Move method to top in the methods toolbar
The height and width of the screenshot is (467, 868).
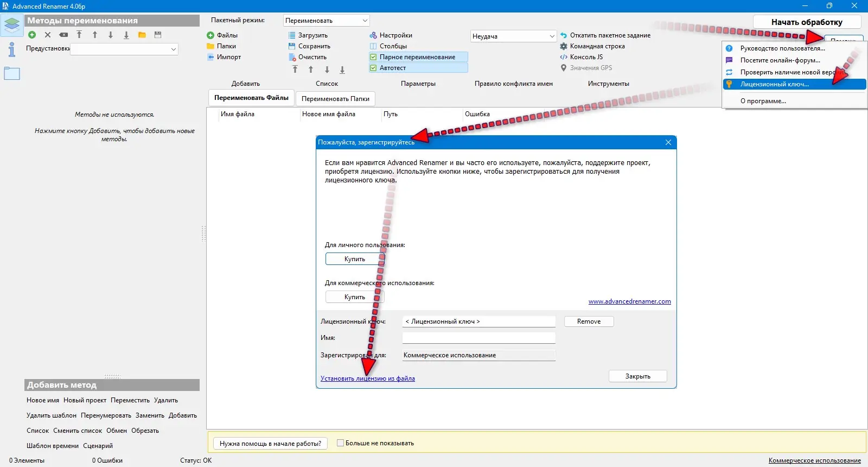point(79,35)
